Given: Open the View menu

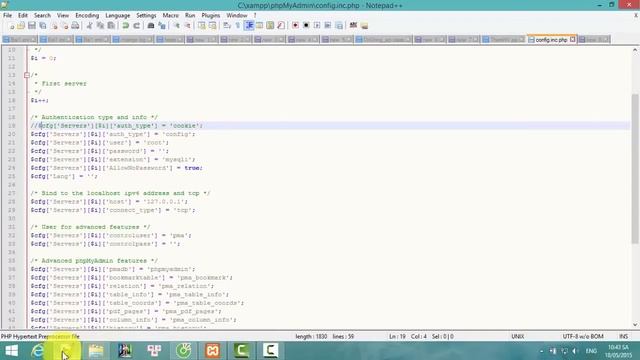Looking at the screenshot, I should [63, 16].
